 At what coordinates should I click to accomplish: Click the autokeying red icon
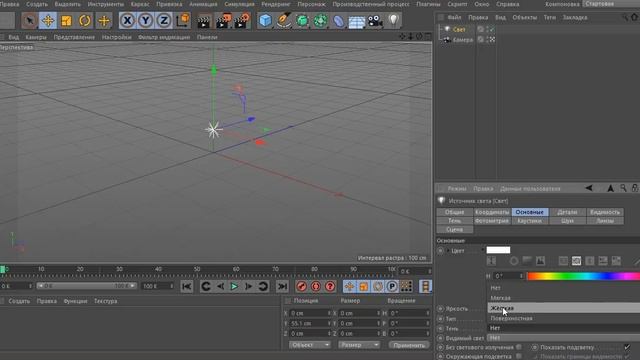tap(316, 287)
